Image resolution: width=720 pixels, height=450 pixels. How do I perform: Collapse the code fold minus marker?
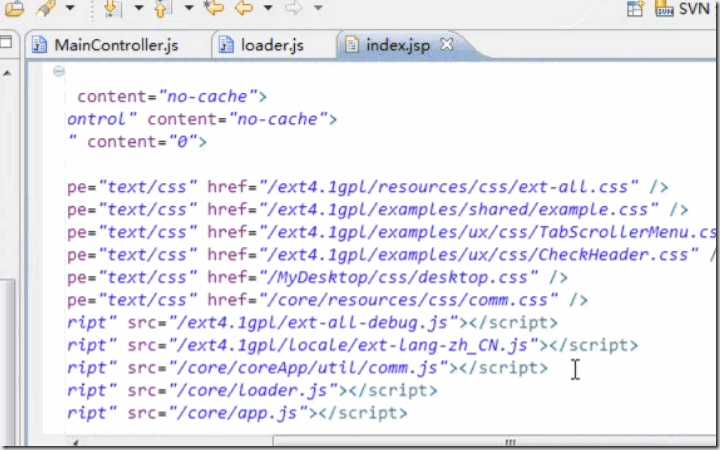(x=59, y=71)
